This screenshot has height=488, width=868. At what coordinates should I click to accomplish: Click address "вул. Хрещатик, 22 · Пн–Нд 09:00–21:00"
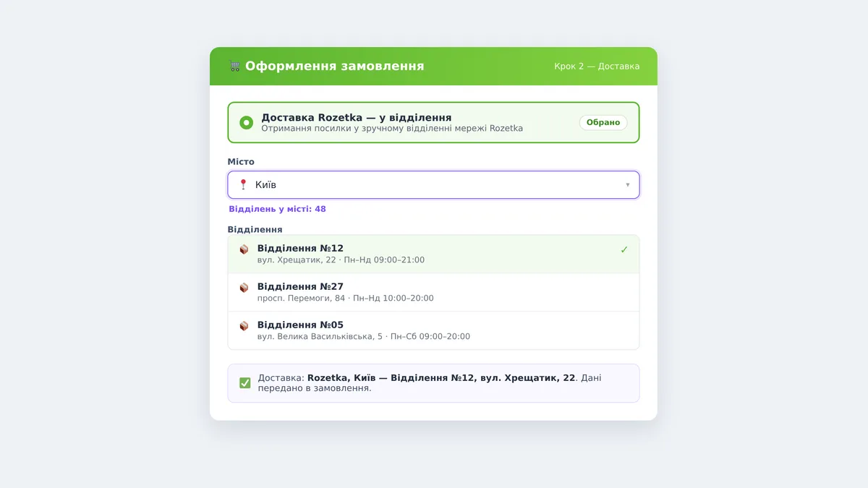click(341, 260)
